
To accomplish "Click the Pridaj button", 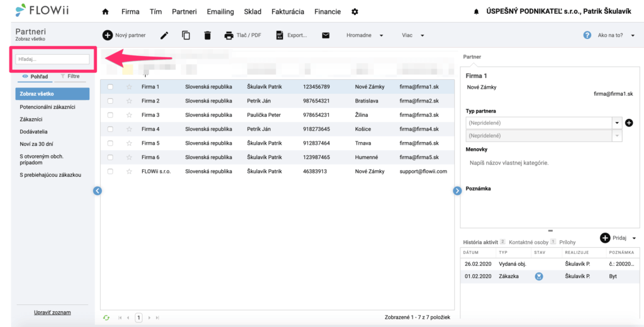I will pyautogui.click(x=614, y=238).
